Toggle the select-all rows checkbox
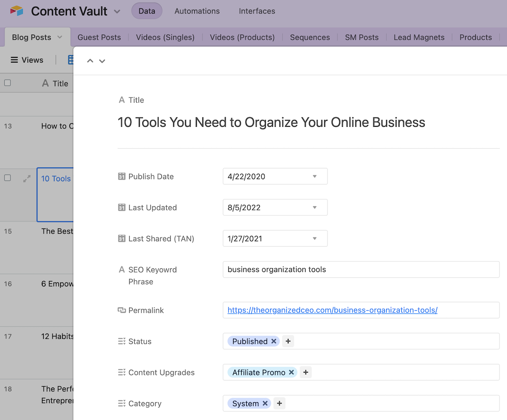Viewport: 507px width, 420px height. tap(8, 83)
